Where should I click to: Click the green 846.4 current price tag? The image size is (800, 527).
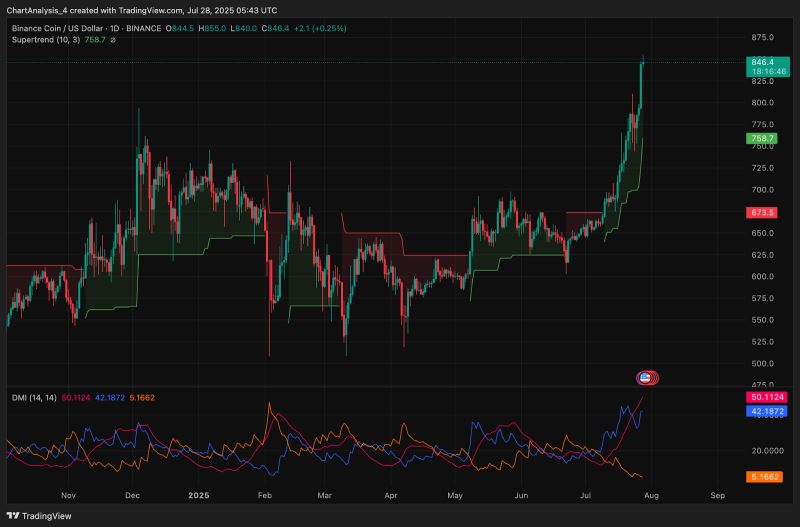[x=762, y=62]
